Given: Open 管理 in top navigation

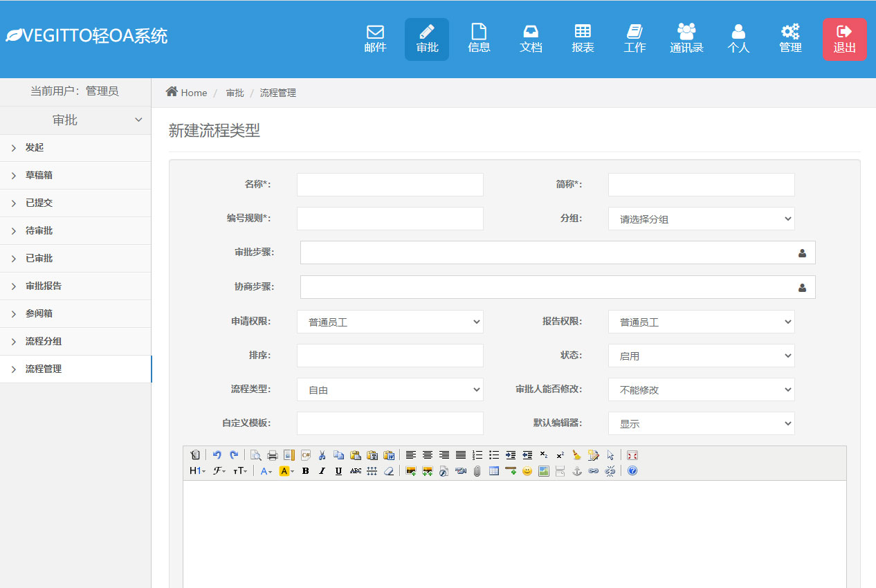Looking at the screenshot, I should [x=790, y=39].
